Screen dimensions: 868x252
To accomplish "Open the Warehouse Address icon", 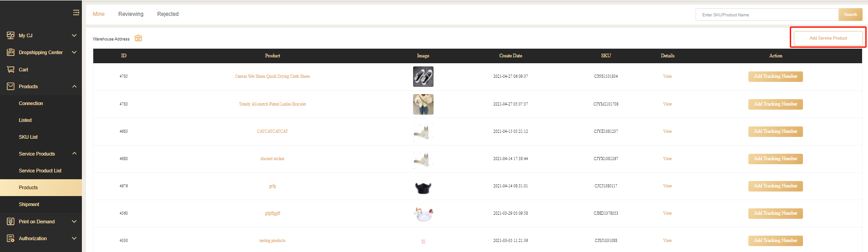I will (x=138, y=38).
